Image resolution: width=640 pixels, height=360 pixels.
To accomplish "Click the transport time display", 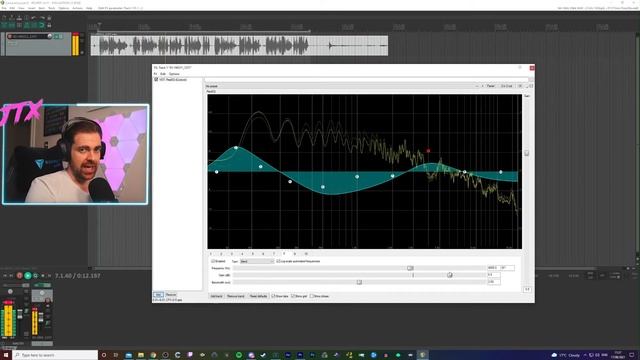I will 78,276.
